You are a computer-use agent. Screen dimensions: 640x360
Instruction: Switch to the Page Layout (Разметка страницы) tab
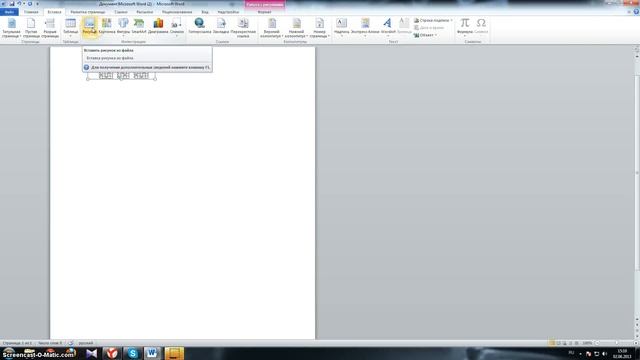click(88, 12)
